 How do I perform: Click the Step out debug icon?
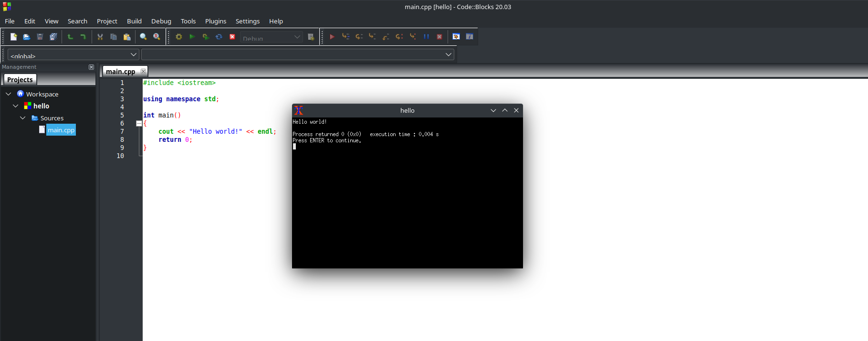point(386,37)
